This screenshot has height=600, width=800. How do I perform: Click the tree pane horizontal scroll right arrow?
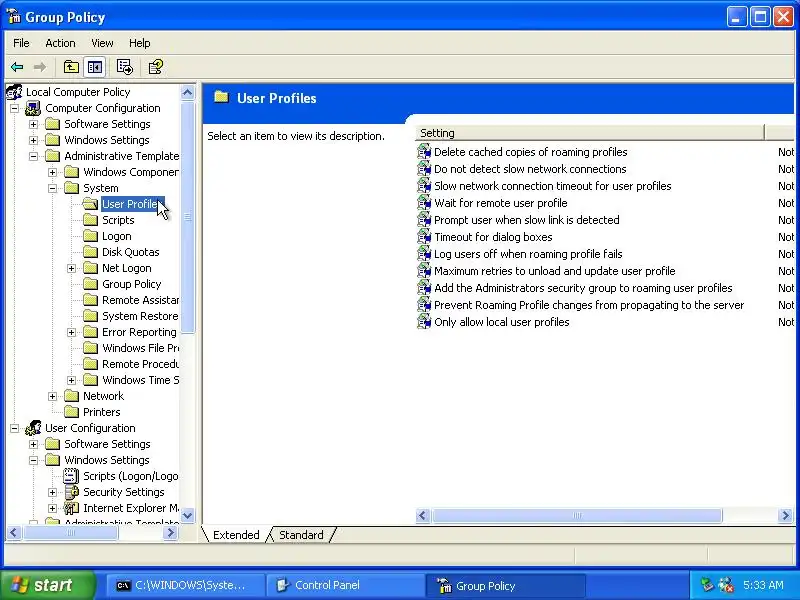(x=170, y=533)
